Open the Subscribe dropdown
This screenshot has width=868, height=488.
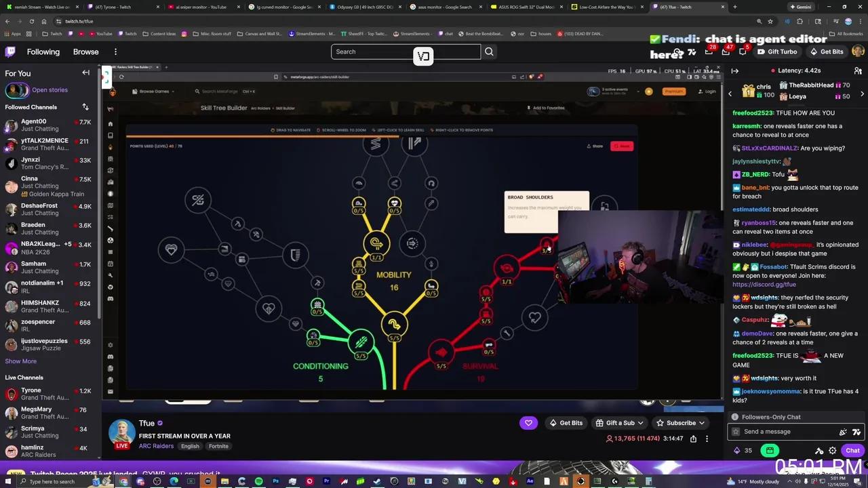(681, 423)
